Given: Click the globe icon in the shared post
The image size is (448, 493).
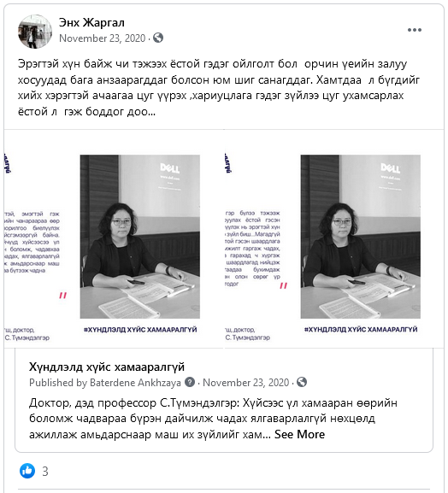Looking at the screenshot, I should point(302,382).
